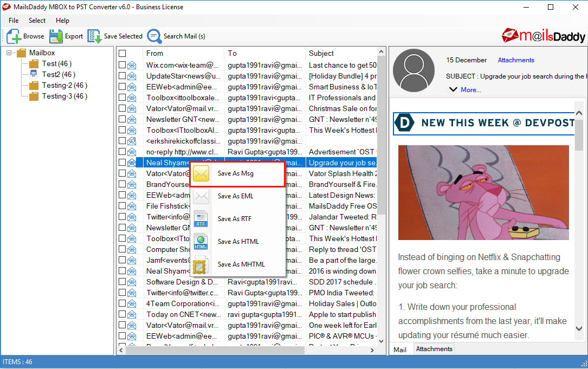Click the Save As EML envelope icon

(x=201, y=196)
